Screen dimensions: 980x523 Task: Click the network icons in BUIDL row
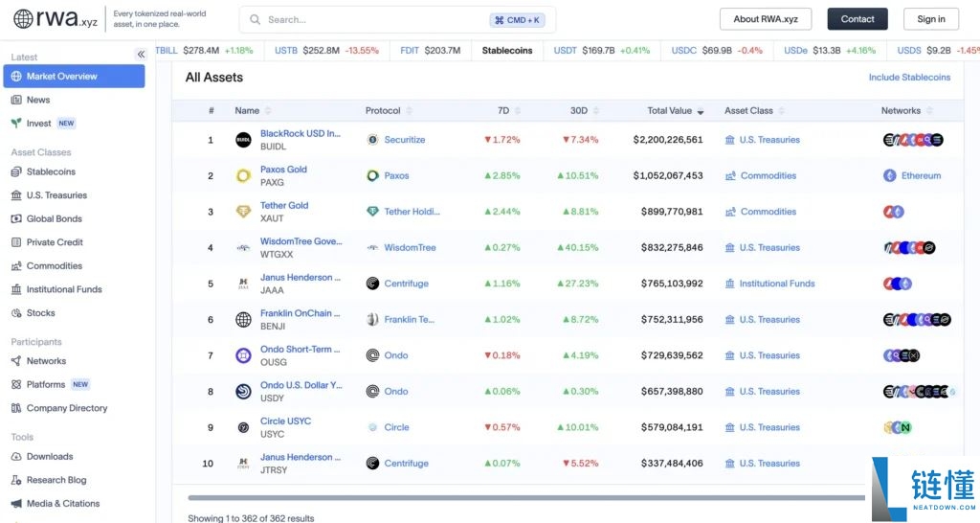(913, 140)
